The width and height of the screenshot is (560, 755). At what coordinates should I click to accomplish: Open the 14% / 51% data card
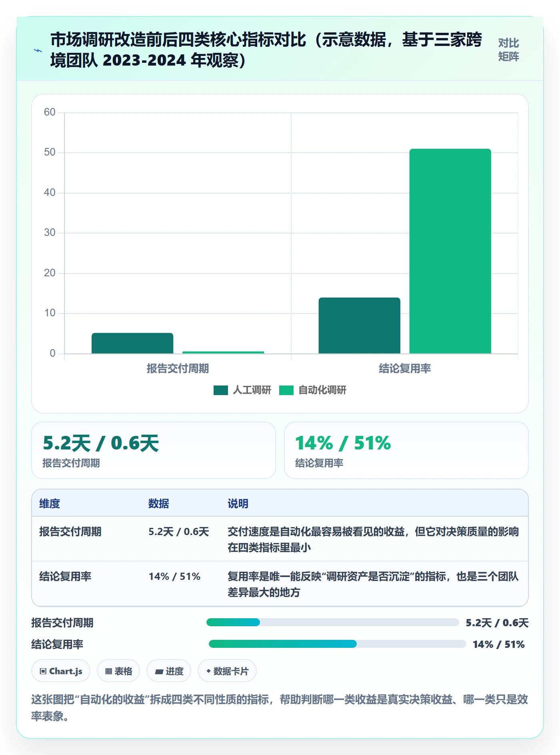point(406,450)
